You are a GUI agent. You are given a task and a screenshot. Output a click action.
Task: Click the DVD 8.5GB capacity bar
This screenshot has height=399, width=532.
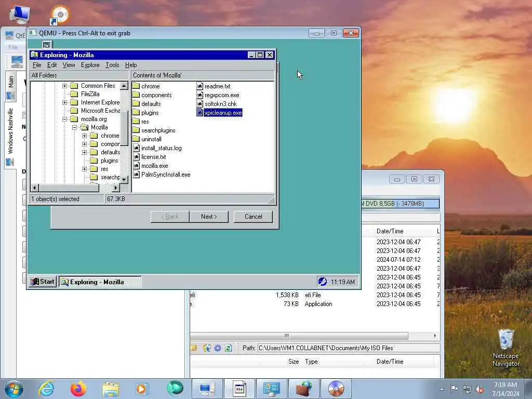[401, 204]
